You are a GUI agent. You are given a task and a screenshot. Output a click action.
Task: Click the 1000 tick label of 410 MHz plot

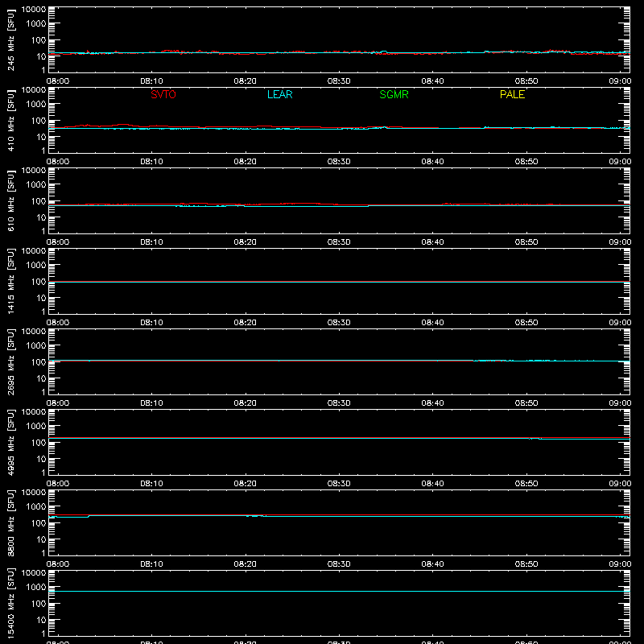coord(36,105)
